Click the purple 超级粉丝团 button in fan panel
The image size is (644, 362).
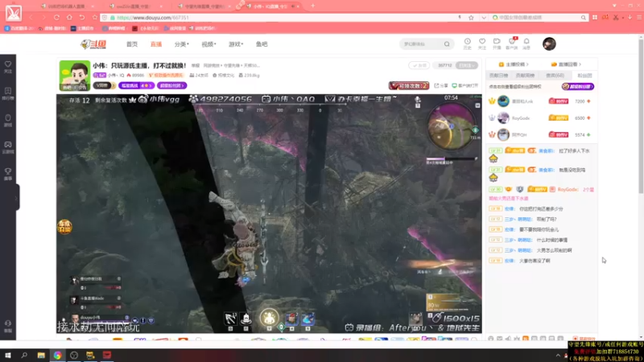578,87
